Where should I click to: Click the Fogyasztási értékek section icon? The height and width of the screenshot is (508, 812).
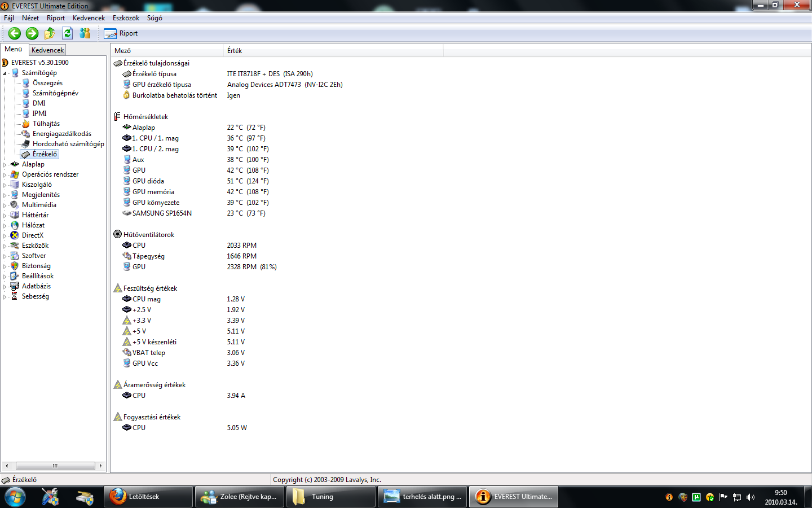pyautogui.click(x=117, y=417)
